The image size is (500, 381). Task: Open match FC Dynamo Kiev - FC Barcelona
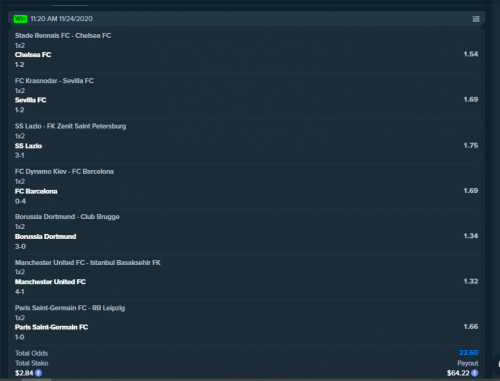click(x=64, y=172)
